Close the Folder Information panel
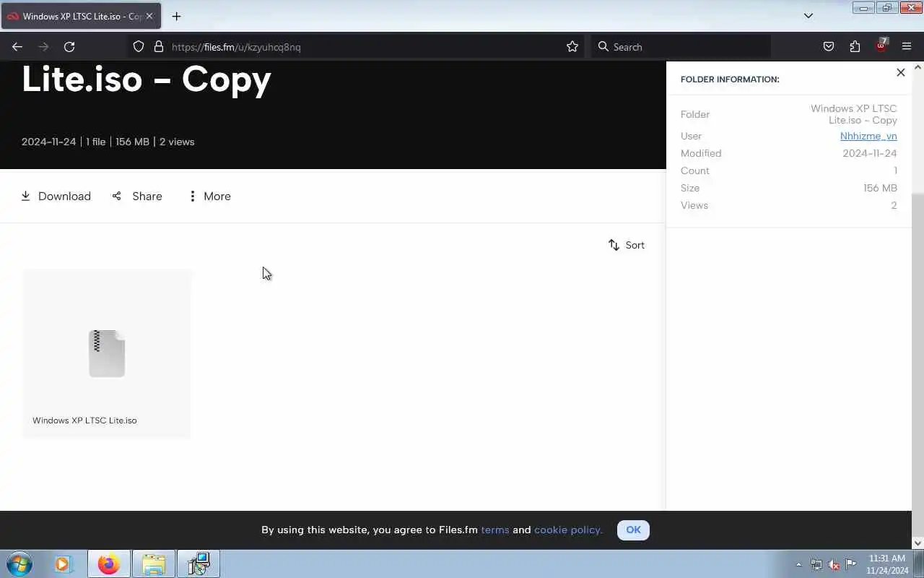924x578 pixels. coord(900,72)
